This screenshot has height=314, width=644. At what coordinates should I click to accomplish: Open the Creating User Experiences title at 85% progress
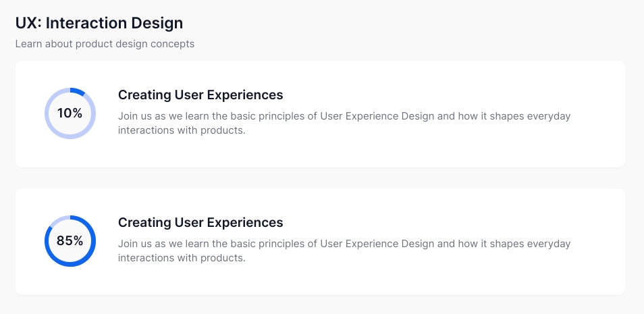click(200, 223)
